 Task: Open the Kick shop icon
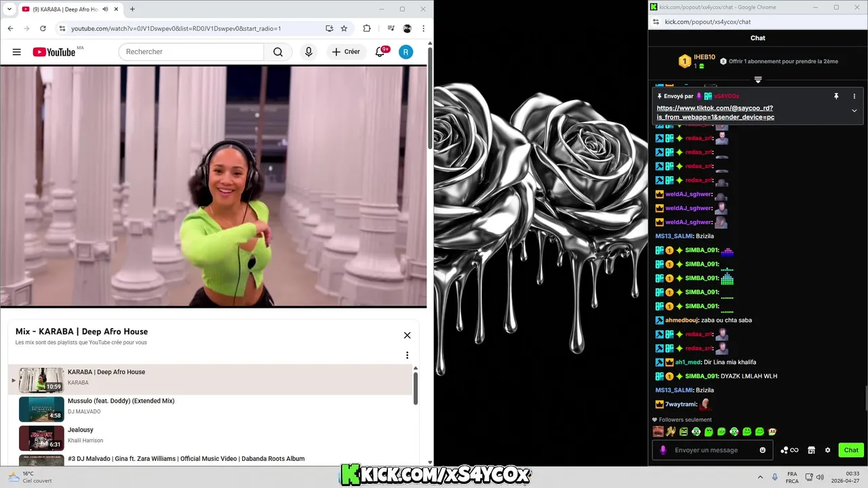click(x=811, y=450)
